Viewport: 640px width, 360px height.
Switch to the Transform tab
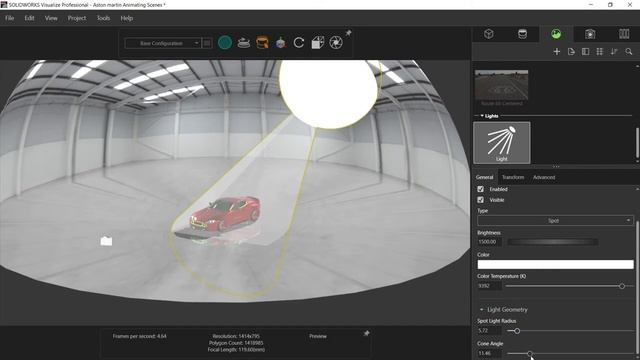click(513, 177)
